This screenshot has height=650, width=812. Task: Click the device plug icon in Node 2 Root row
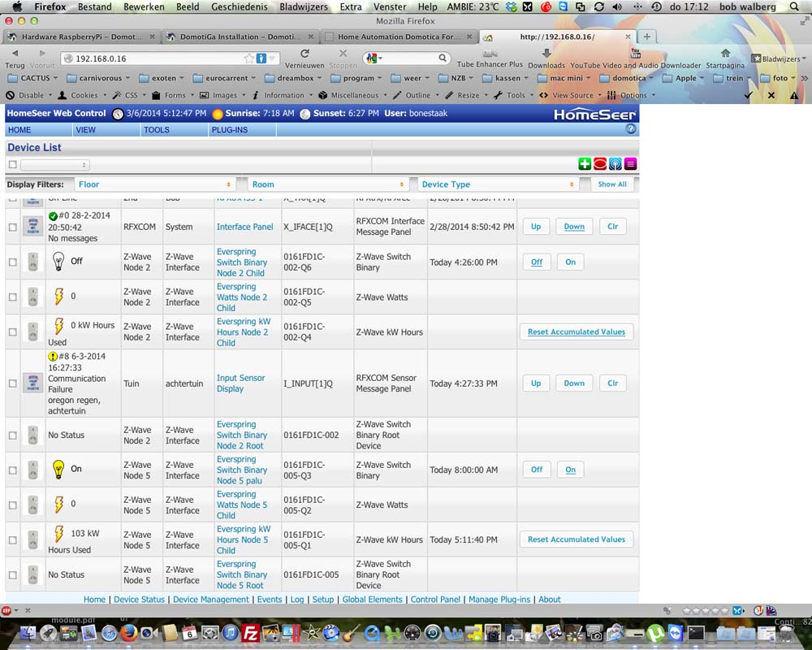pyautogui.click(x=32, y=435)
